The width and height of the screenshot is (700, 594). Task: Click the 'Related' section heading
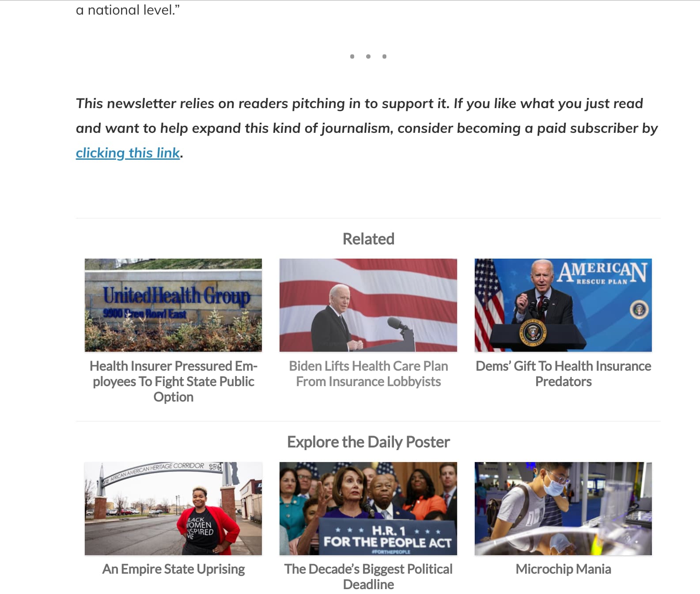368,239
